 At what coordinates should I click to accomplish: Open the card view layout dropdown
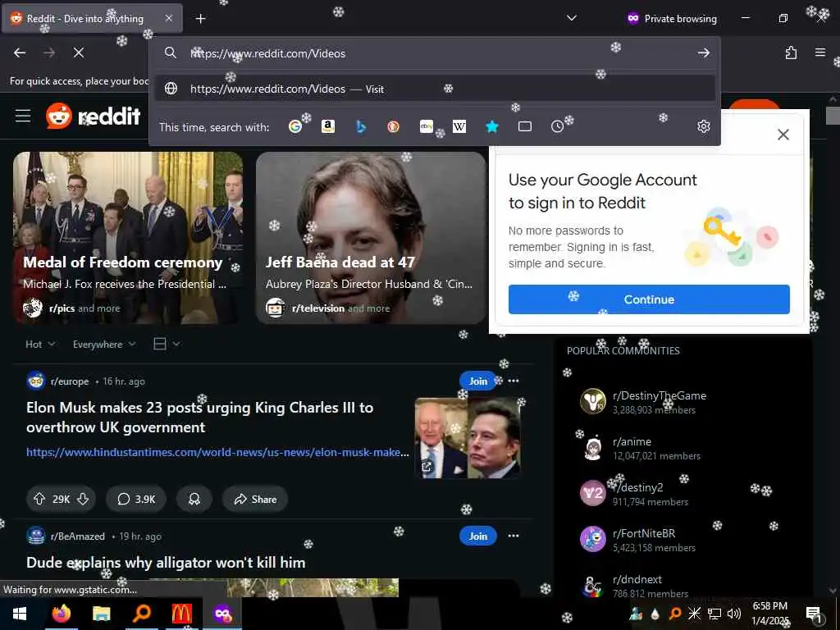coord(167,344)
